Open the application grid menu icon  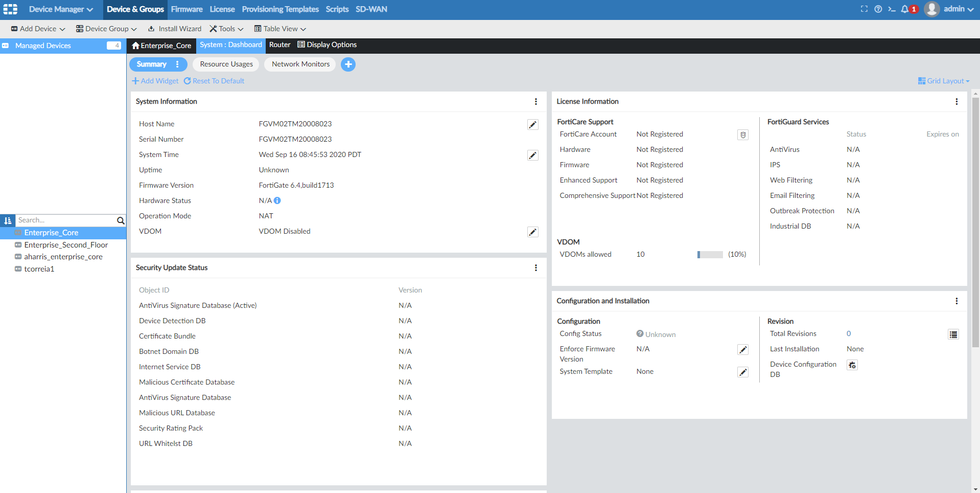pos(10,9)
